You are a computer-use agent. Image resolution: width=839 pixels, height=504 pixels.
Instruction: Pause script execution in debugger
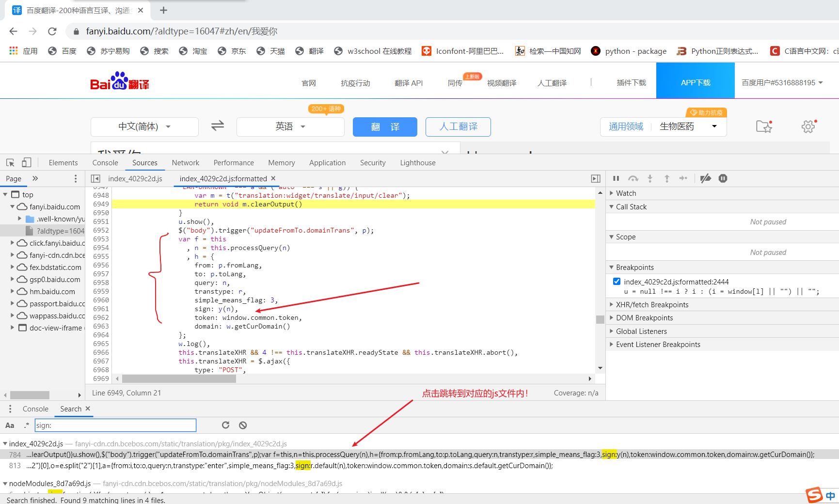pos(616,178)
